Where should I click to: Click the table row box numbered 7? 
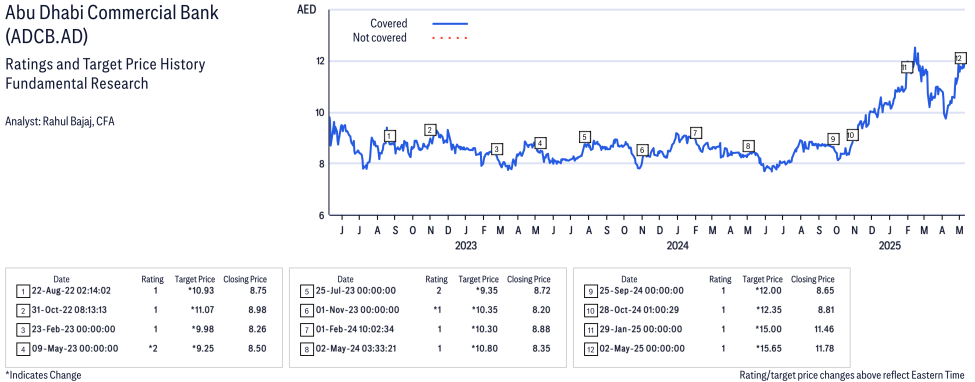[x=306, y=330]
